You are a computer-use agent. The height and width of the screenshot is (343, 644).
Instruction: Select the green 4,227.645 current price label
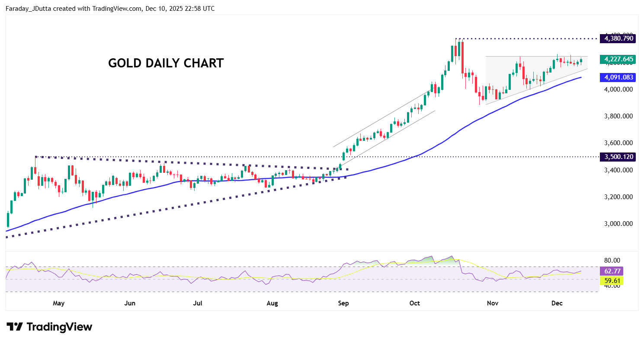tap(619, 59)
